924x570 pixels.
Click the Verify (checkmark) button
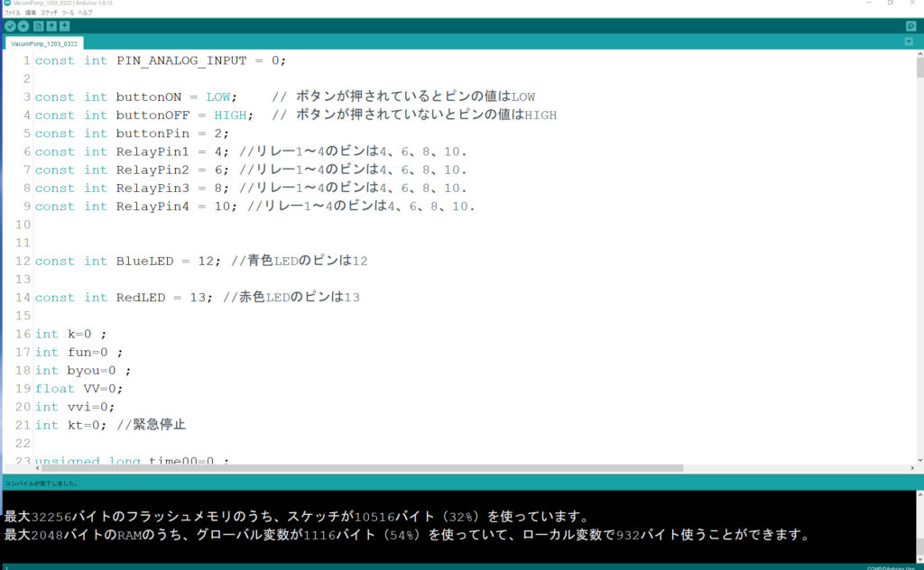click(10, 26)
